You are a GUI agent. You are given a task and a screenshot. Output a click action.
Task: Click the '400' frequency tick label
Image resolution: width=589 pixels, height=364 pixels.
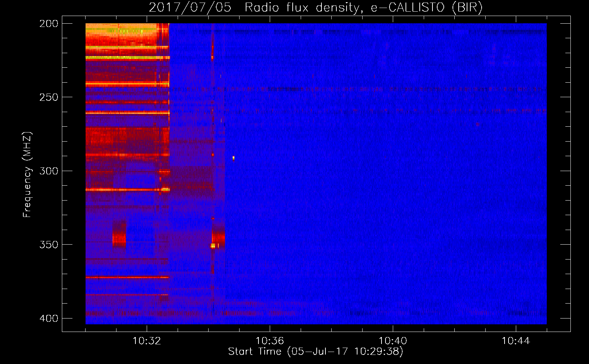pyautogui.click(x=49, y=318)
